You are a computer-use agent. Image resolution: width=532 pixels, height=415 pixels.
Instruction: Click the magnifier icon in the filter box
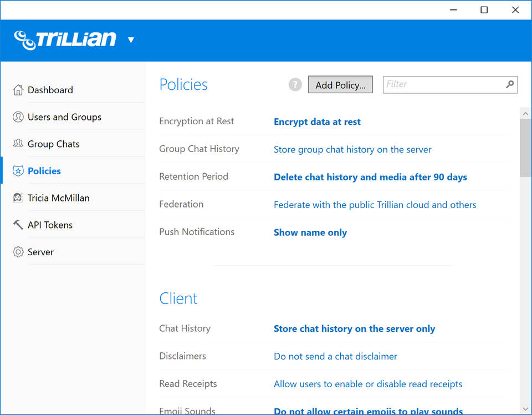509,84
